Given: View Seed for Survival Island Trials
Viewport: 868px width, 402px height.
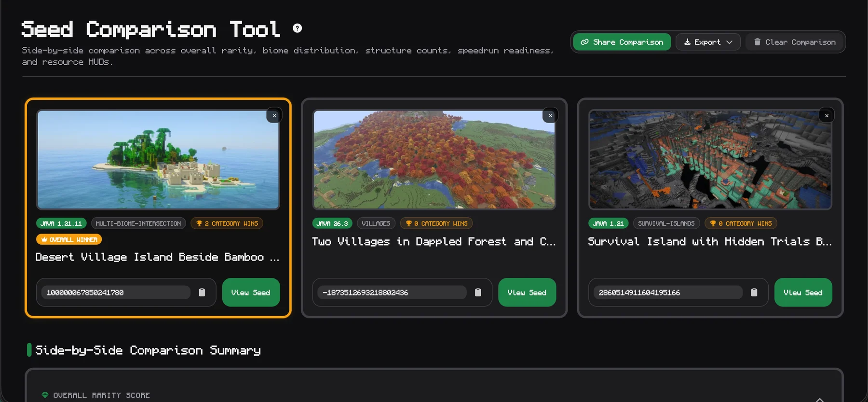Looking at the screenshot, I should tap(803, 292).
